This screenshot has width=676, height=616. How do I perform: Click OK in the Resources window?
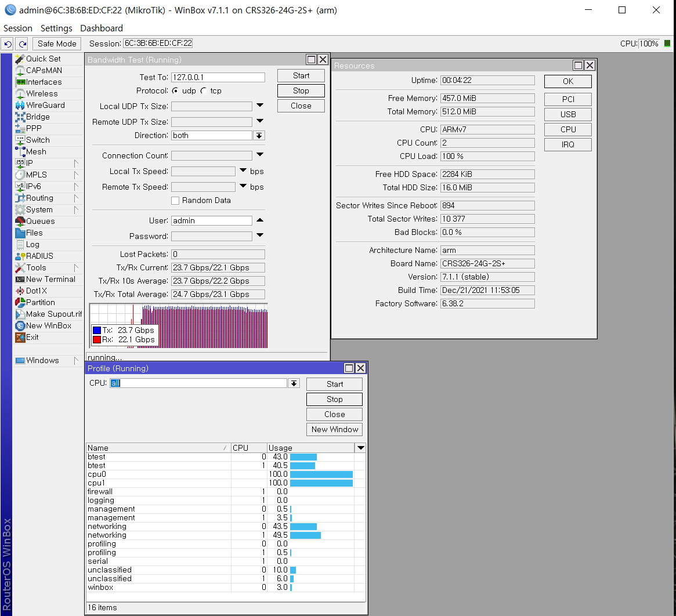click(568, 81)
